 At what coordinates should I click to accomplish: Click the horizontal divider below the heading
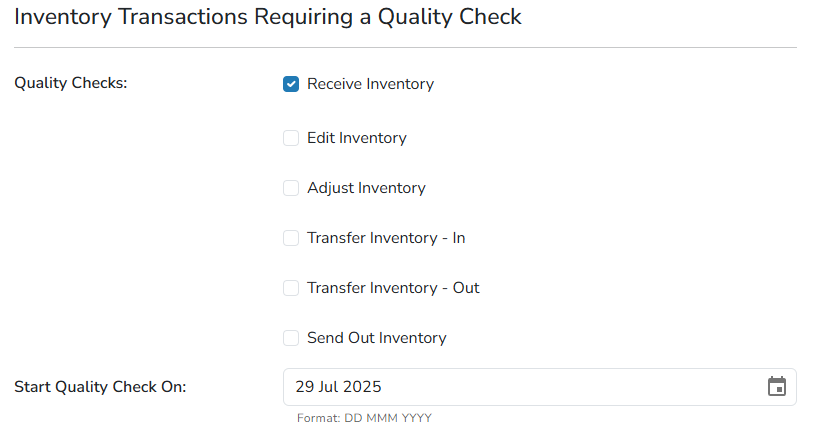(405, 47)
